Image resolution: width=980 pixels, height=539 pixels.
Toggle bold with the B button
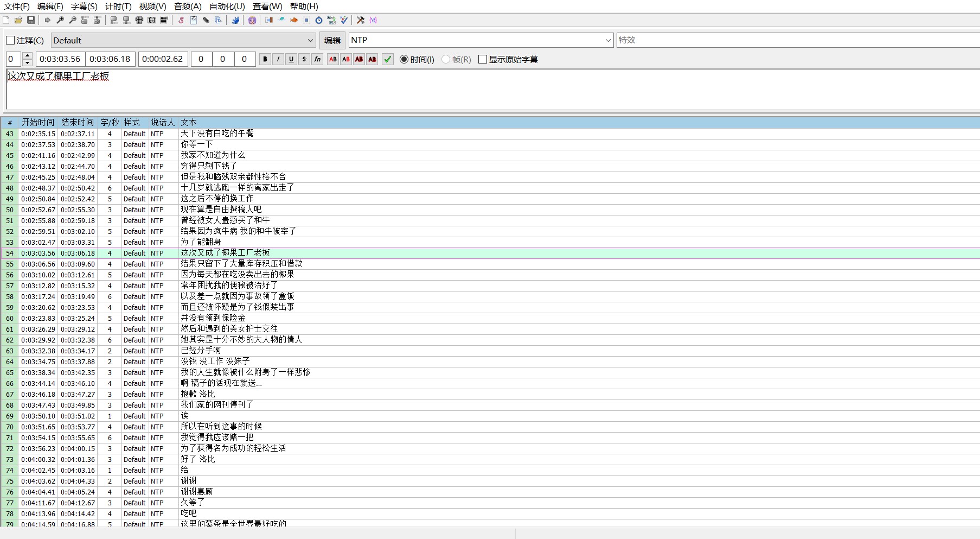tap(265, 59)
